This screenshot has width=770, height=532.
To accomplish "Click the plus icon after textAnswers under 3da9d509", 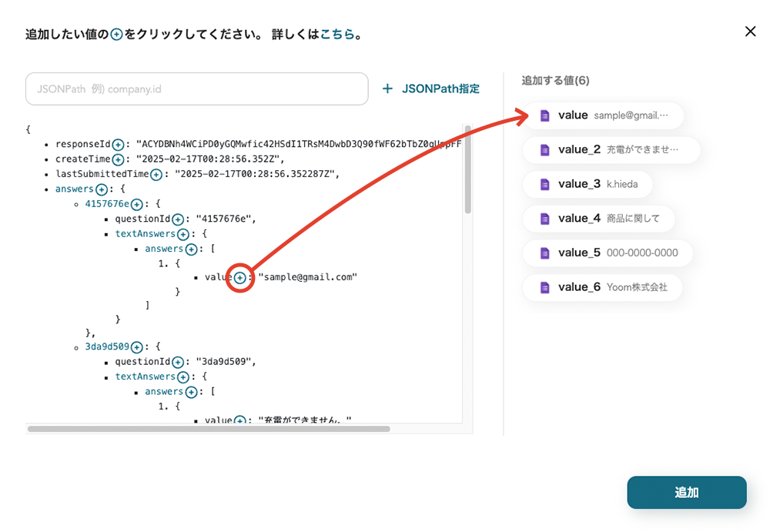I will pyautogui.click(x=183, y=377).
